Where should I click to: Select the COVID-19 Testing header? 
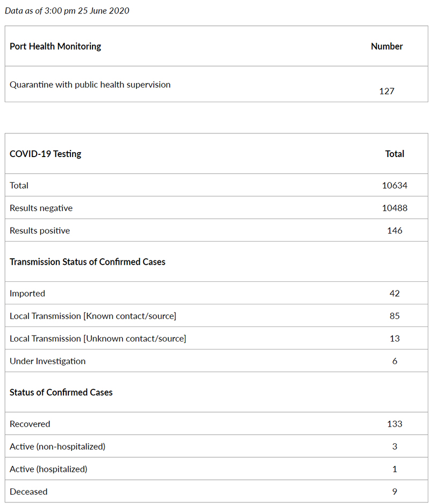coord(45,154)
